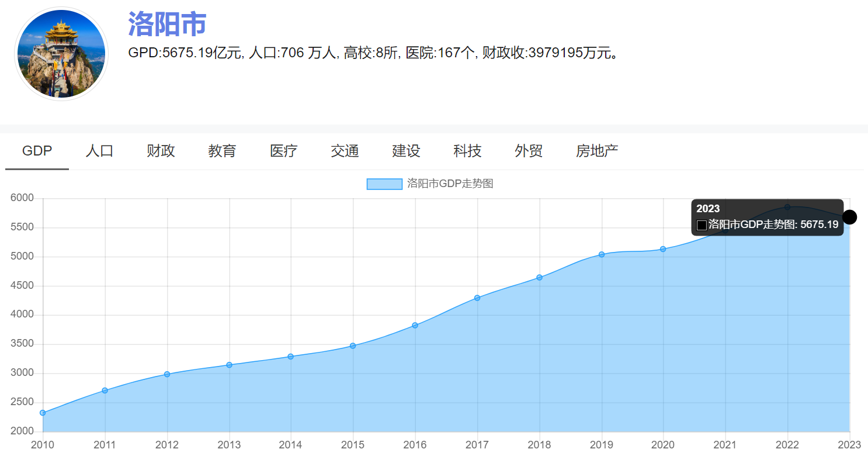Select the 交通 tab
The height and width of the screenshot is (456, 868).
click(x=345, y=151)
